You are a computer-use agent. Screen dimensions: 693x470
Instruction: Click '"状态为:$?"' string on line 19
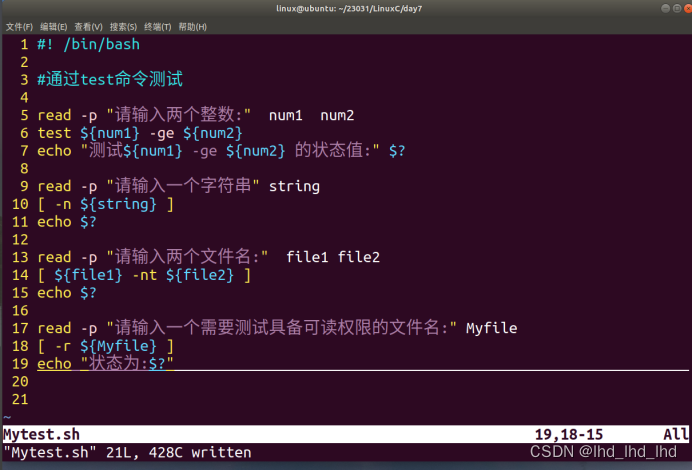click(127, 363)
